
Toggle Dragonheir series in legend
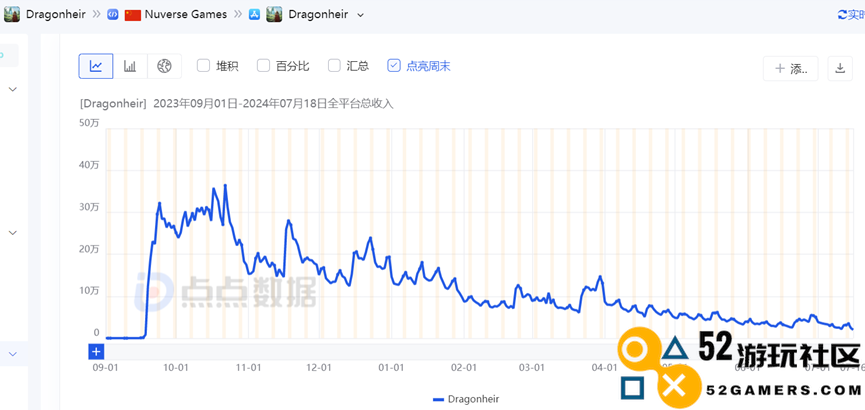tap(466, 399)
